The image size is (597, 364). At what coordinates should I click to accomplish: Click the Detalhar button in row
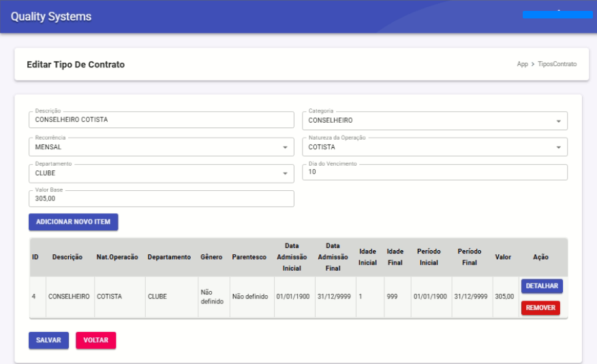(x=542, y=286)
